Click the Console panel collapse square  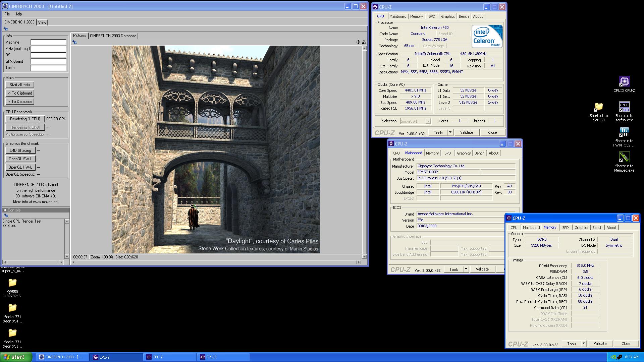pos(5,210)
